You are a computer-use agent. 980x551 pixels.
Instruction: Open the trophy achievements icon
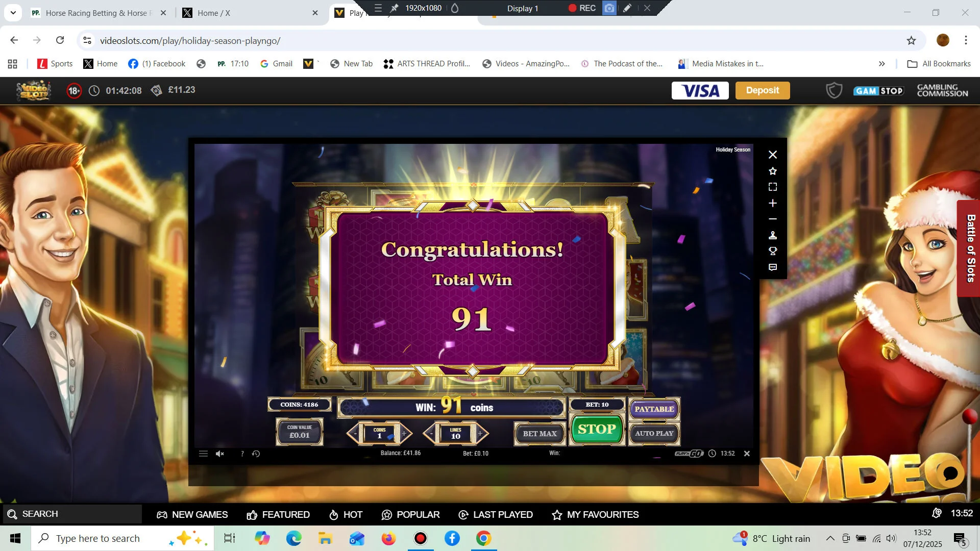coord(773,251)
